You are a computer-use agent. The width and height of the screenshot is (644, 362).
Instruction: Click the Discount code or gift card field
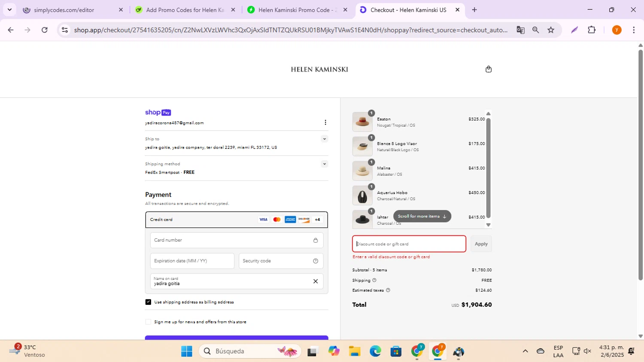tap(409, 244)
